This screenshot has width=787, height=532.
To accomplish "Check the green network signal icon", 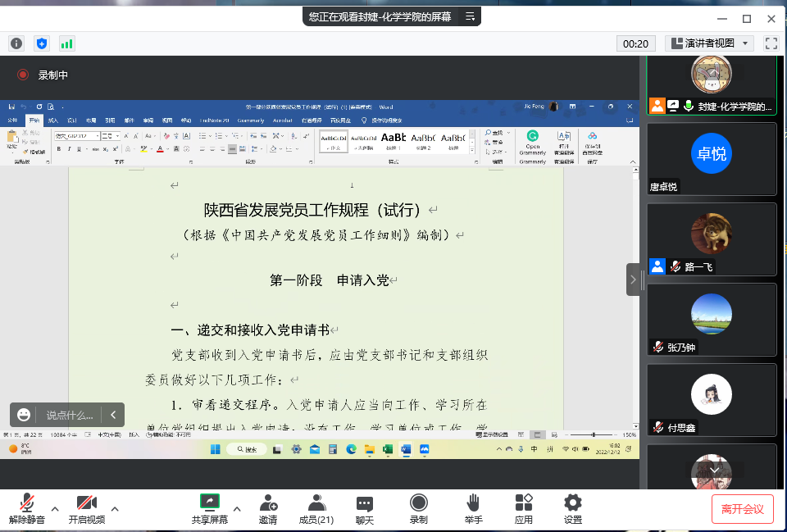I will (66, 43).
